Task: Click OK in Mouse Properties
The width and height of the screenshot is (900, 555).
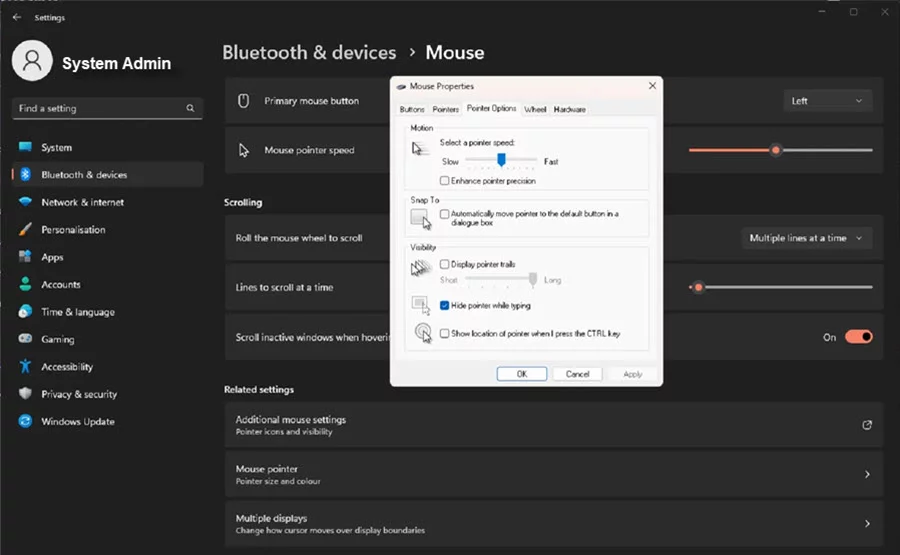Action: (521, 374)
